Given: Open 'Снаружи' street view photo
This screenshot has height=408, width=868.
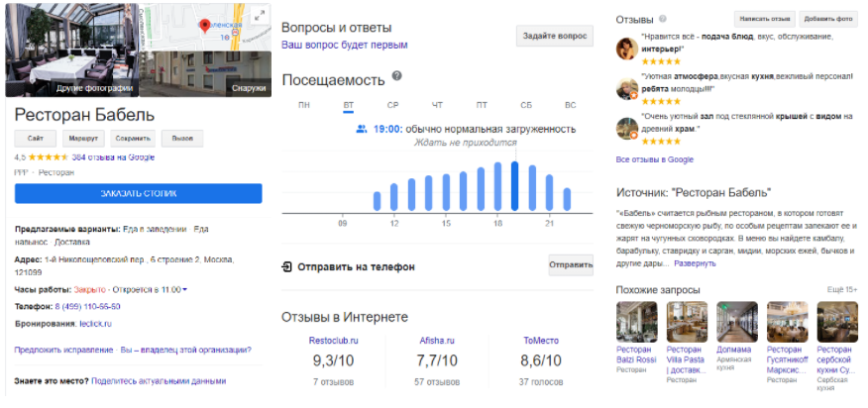Looking at the screenshot, I should point(205,74).
